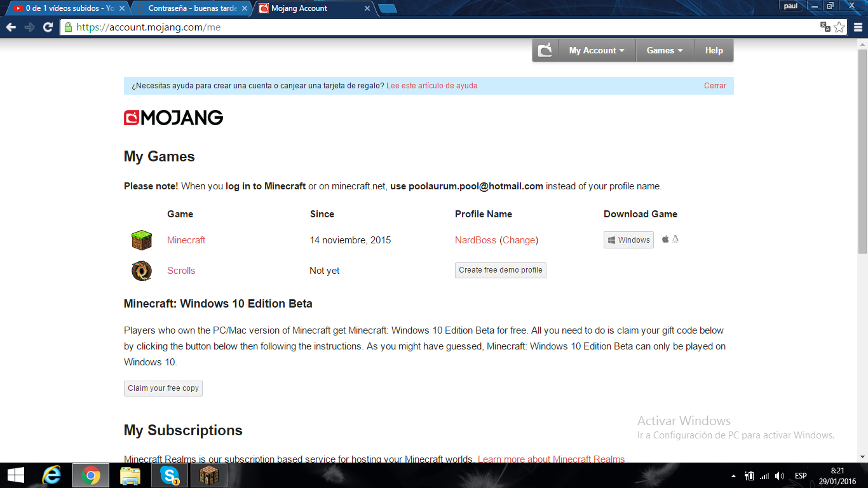Go back to previous page
Screen dimensions: 868x488
(11, 27)
